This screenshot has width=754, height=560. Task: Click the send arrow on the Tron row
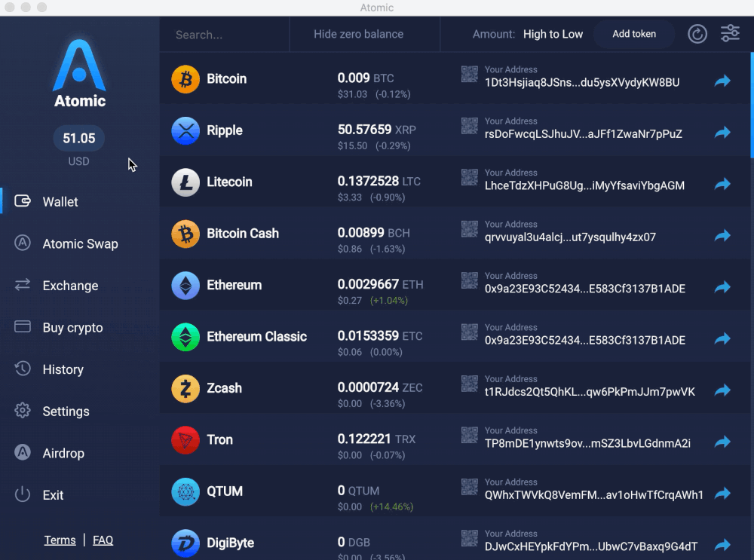[x=722, y=441]
